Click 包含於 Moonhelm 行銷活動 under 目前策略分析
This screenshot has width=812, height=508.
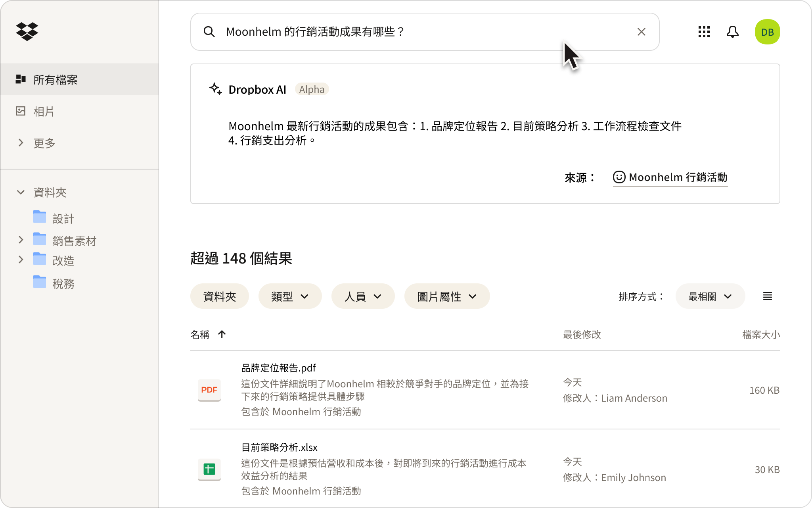click(301, 491)
